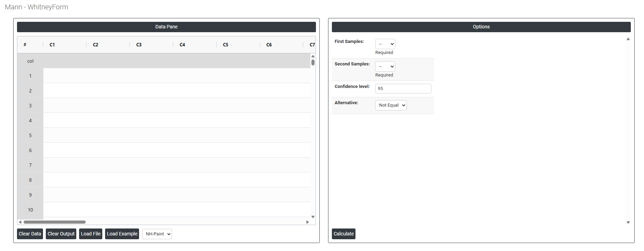
Task: Click the horizontal scrollbar thumb in Data Pane
Action: pyautogui.click(x=54, y=222)
